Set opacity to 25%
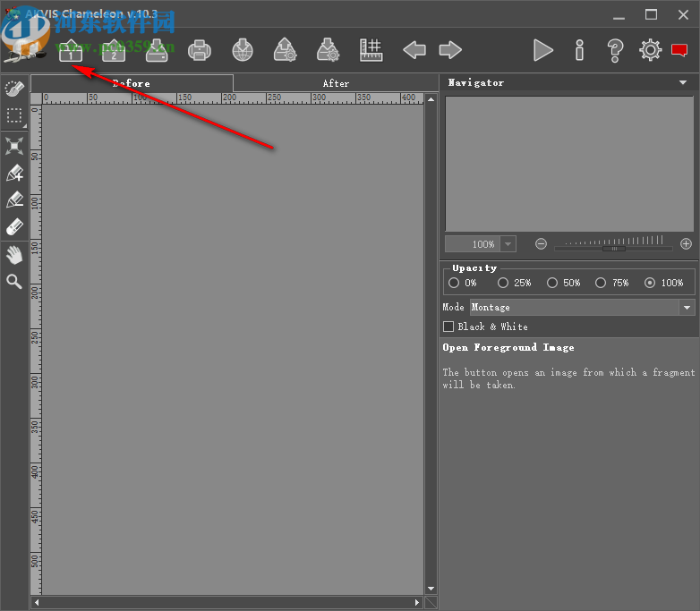 point(503,283)
